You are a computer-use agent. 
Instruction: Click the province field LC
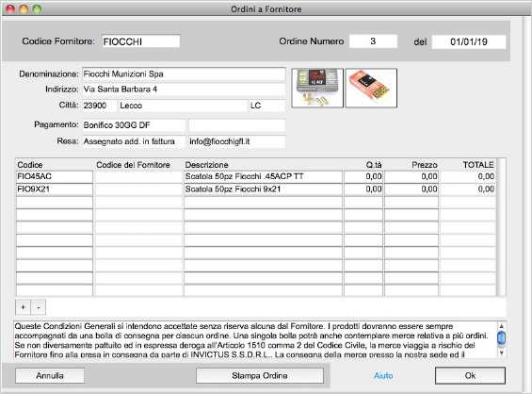coord(267,106)
